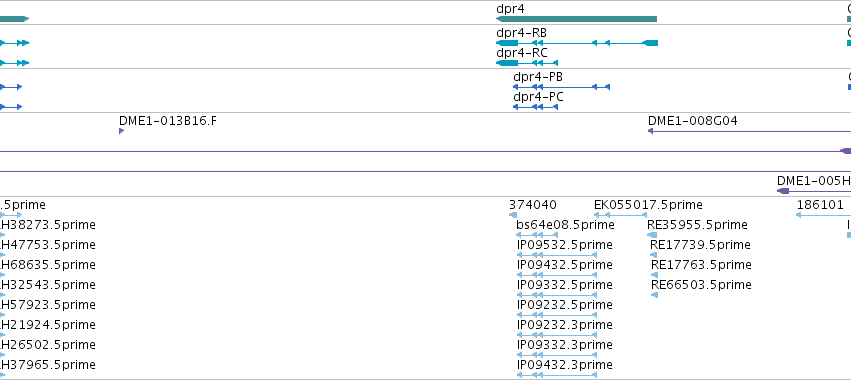Screen dimensions: 851x380
Task: Open the label ending H21924.5prime
Action: click(48, 325)
